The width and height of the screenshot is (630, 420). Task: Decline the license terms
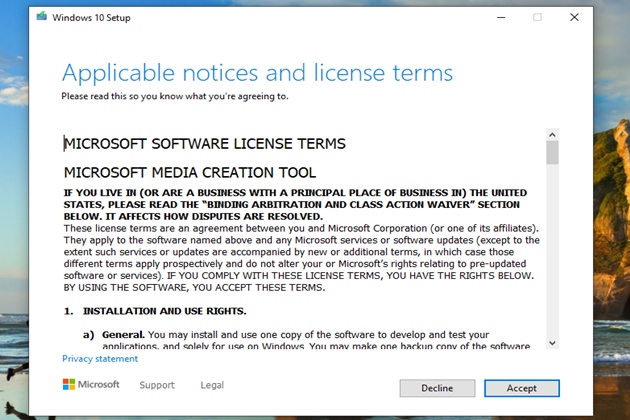click(x=437, y=388)
